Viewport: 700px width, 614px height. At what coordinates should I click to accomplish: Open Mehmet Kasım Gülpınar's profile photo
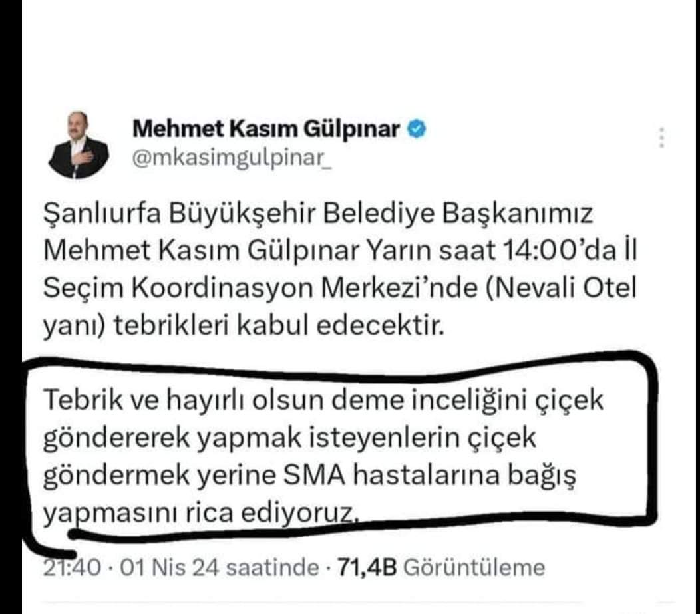click(x=78, y=145)
